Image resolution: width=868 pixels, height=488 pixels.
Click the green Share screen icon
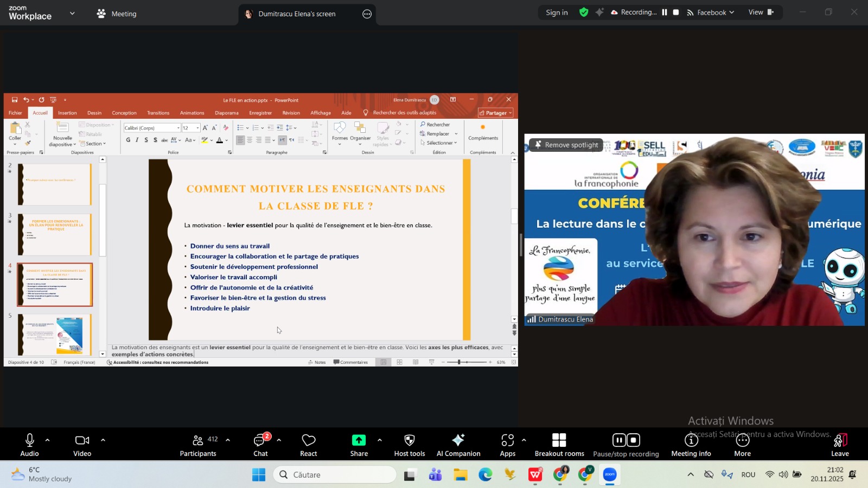[x=359, y=440]
